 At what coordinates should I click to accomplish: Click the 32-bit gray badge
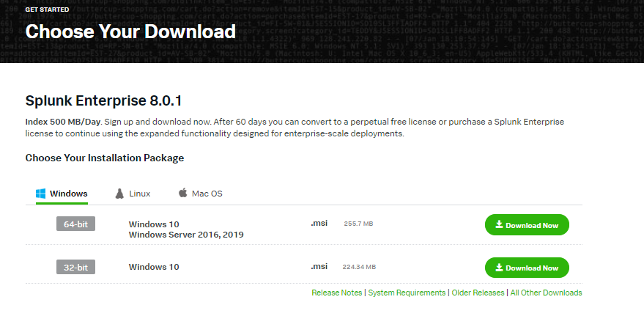click(x=75, y=268)
